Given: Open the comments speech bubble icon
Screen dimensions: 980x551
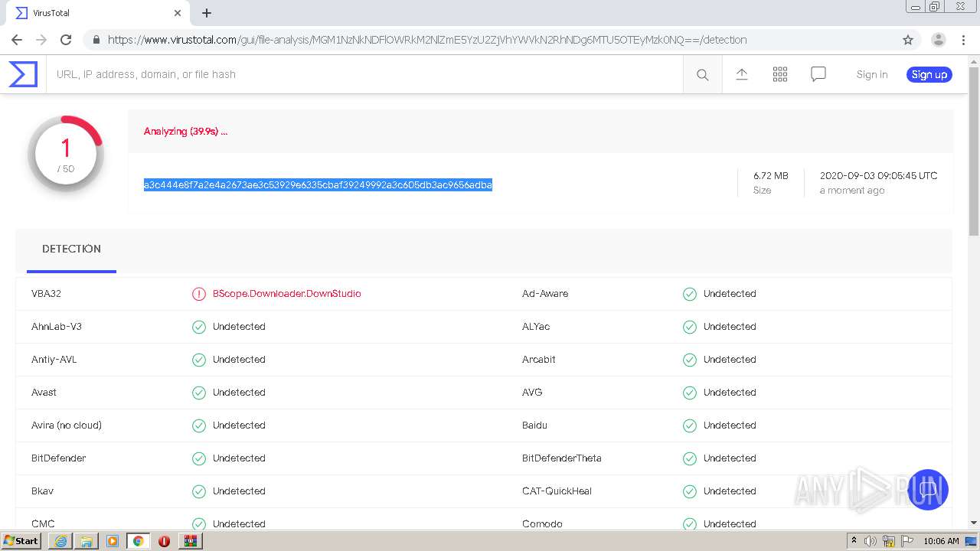Looking at the screenshot, I should pyautogui.click(x=818, y=74).
